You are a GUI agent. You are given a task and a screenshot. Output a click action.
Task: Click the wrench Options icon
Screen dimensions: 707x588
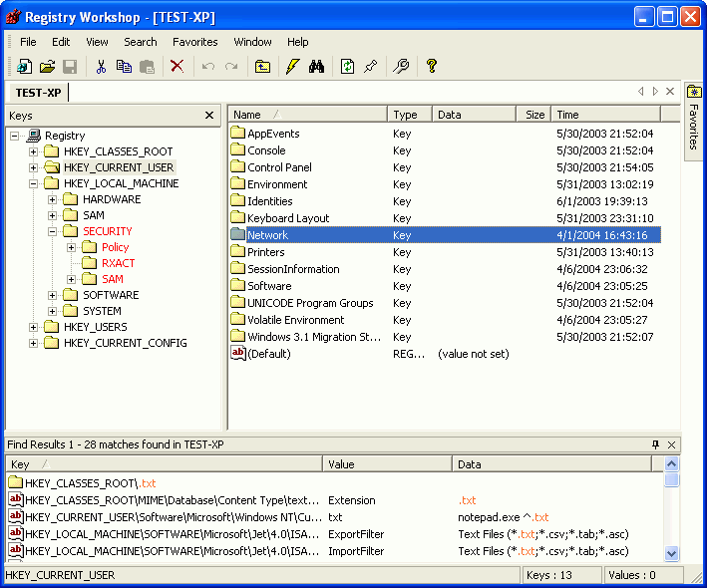coord(401,67)
